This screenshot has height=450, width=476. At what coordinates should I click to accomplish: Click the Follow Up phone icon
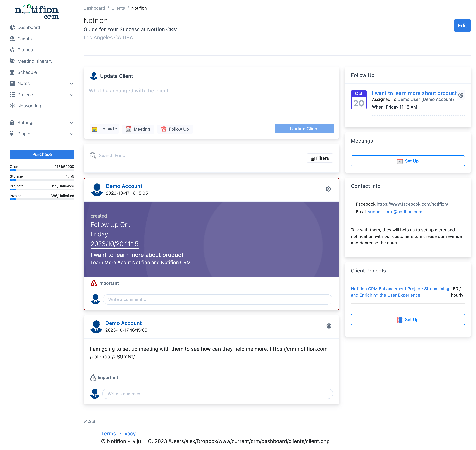click(x=164, y=129)
